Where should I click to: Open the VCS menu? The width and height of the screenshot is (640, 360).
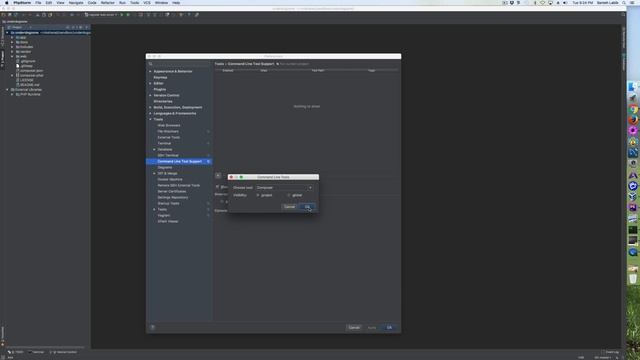point(147,3)
